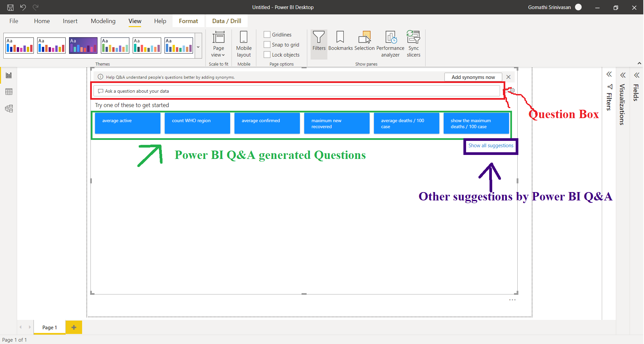Viewport: 644px width, 344px height.
Task: Collapse the ribbon with chevron
Action: [639, 63]
